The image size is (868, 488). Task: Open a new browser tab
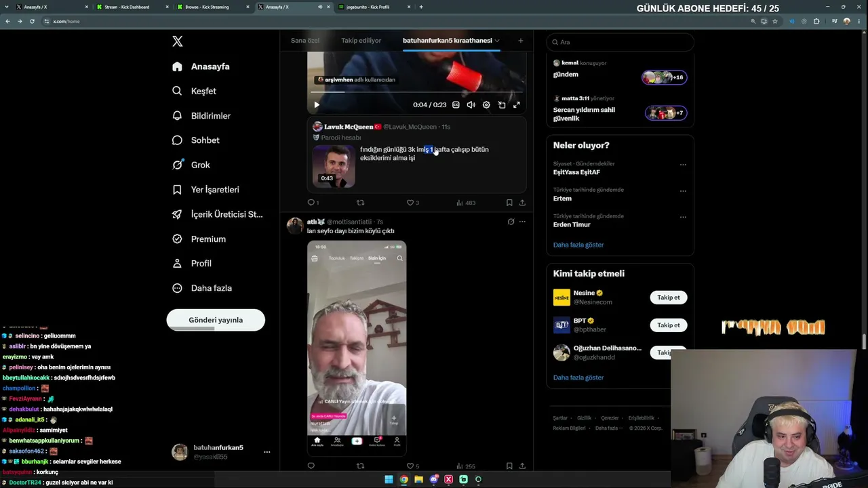pyautogui.click(x=421, y=7)
